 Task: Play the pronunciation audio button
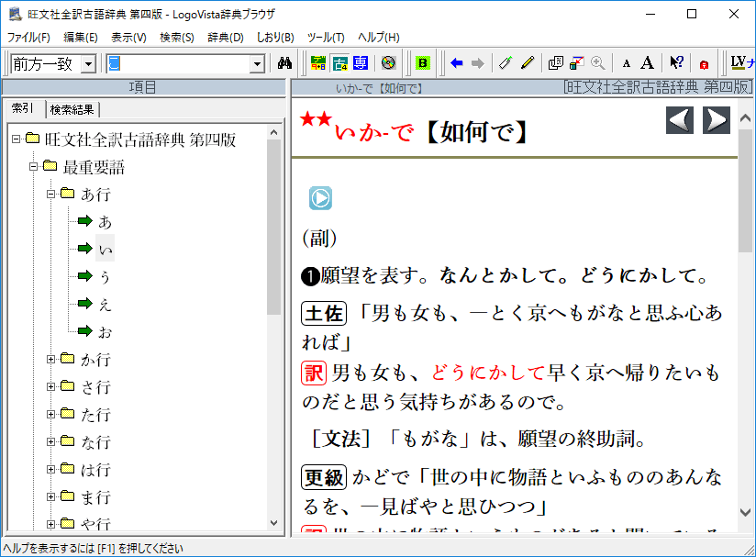click(320, 198)
